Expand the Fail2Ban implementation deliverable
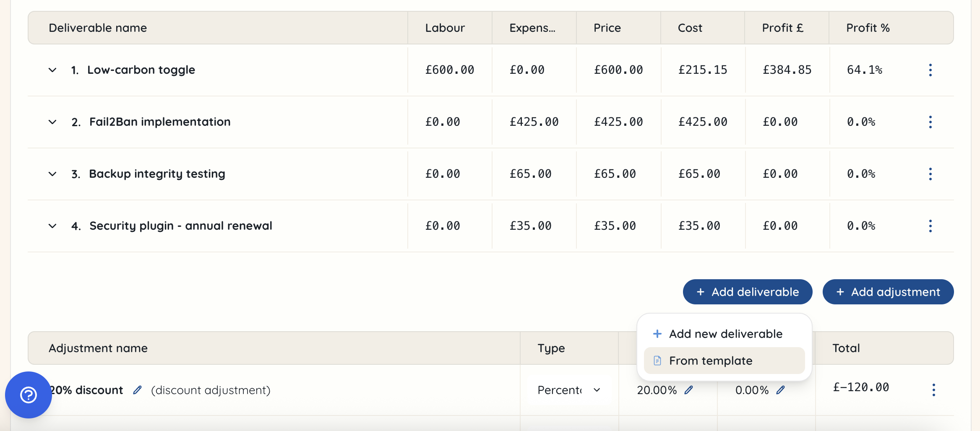The image size is (980, 431). tap(52, 122)
